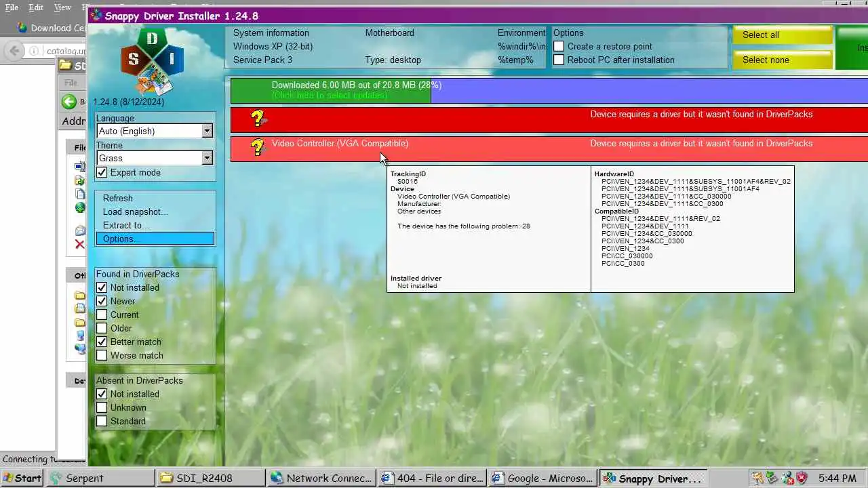The width and height of the screenshot is (868, 488).
Task: Click the Windows Start button
Action: pos(22,478)
